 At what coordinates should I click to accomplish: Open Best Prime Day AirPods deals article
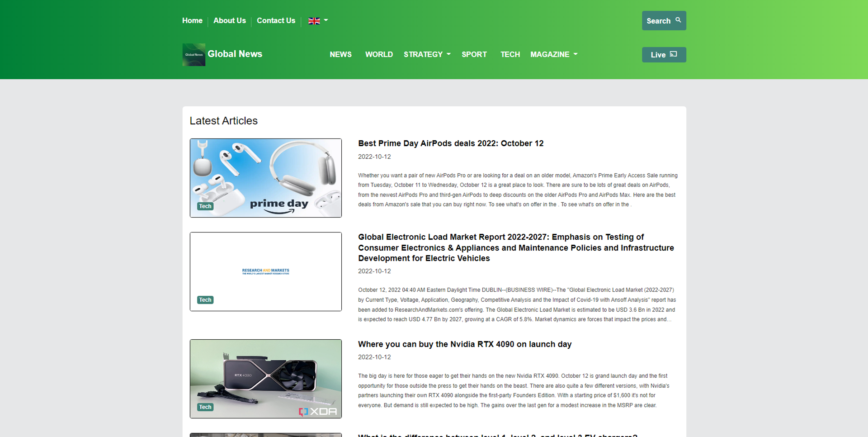tap(451, 143)
